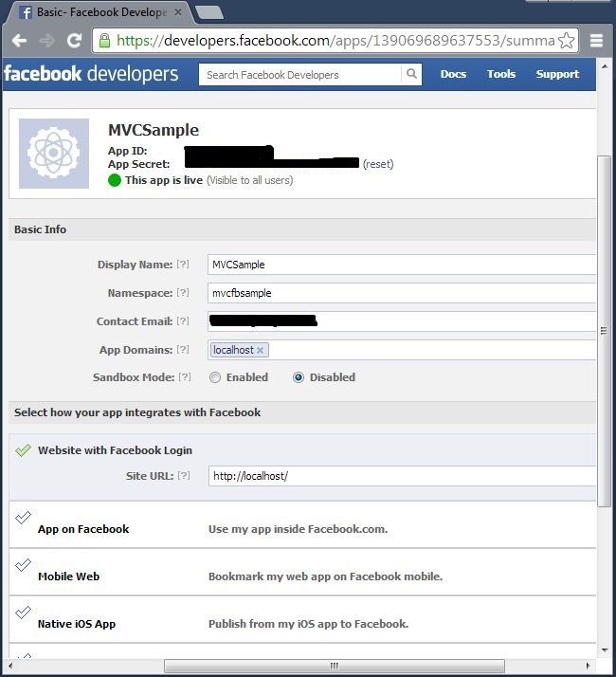The image size is (616, 677).
Task: Collapse Website with Facebook Login section
Action: click(115, 450)
